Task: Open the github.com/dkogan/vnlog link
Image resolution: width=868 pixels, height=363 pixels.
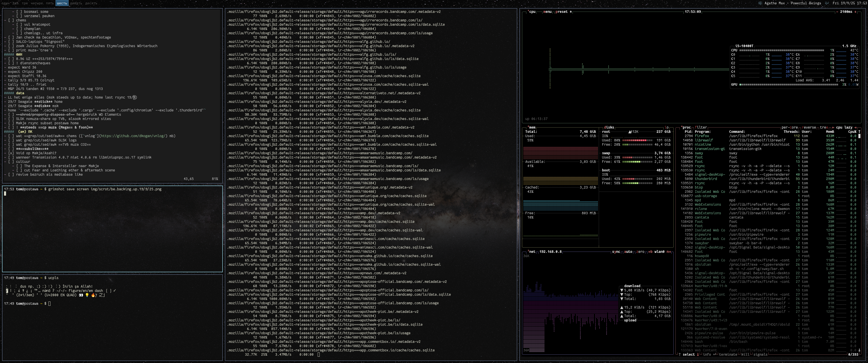Action: (132, 136)
